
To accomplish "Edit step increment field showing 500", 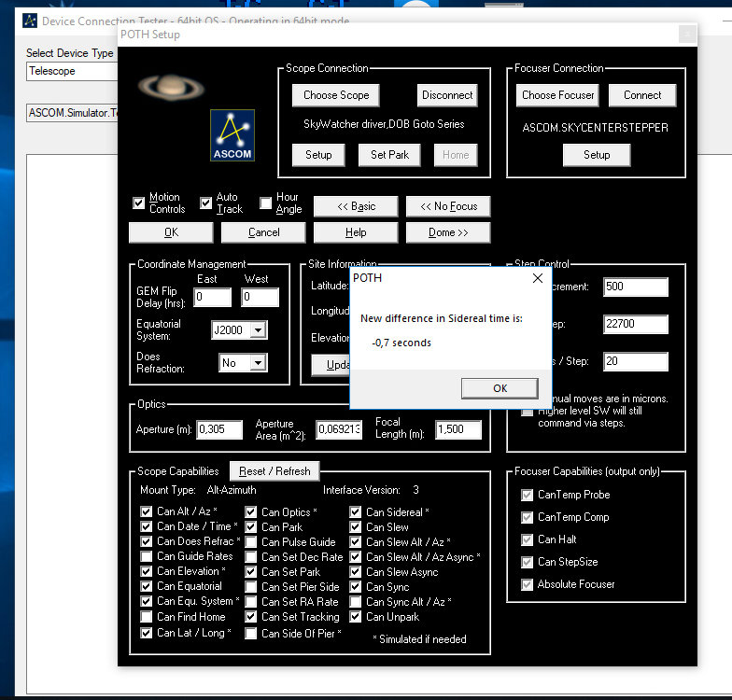I will 635,287.
